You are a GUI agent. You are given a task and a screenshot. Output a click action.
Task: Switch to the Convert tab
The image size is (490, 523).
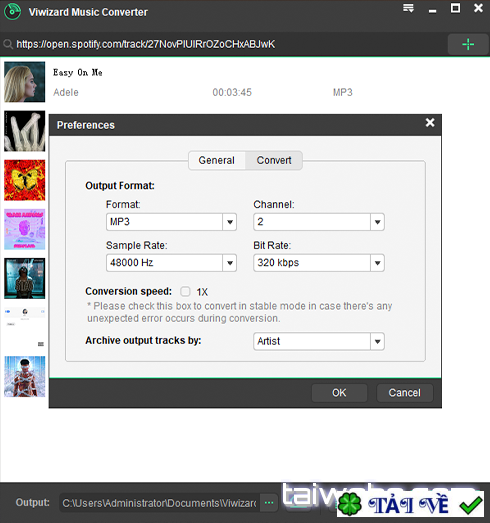(274, 160)
